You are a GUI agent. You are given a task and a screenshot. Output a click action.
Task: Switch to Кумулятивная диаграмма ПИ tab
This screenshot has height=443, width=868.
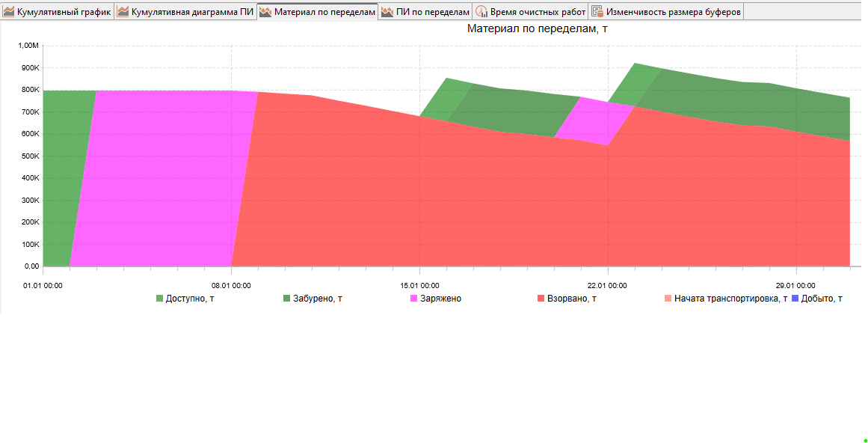185,11
